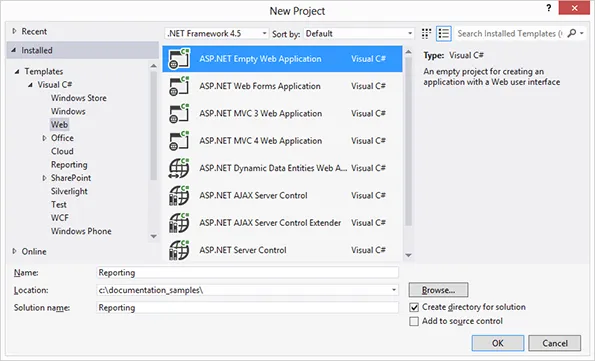The width and height of the screenshot is (595, 361).
Task: Click the template list scrollbar thumb
Action: tap(408, 142)
